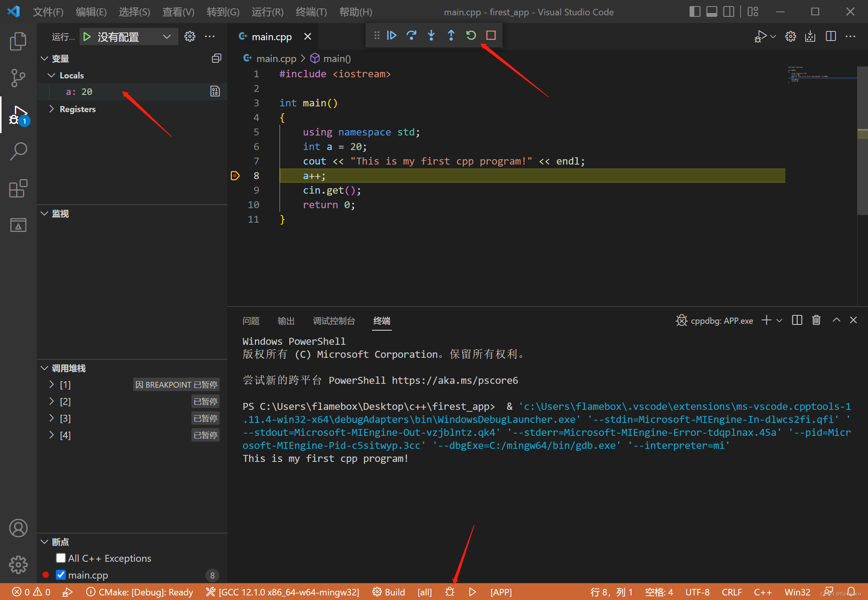
Task: Uncheck the main.cpp breakpoint checkbox
Action: [x=61, y=575]
